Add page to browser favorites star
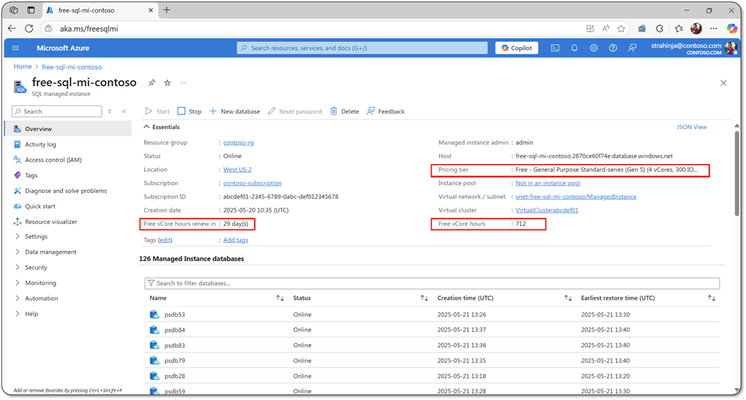The width and height of the screenshot is (746, 400). (621, 29)
